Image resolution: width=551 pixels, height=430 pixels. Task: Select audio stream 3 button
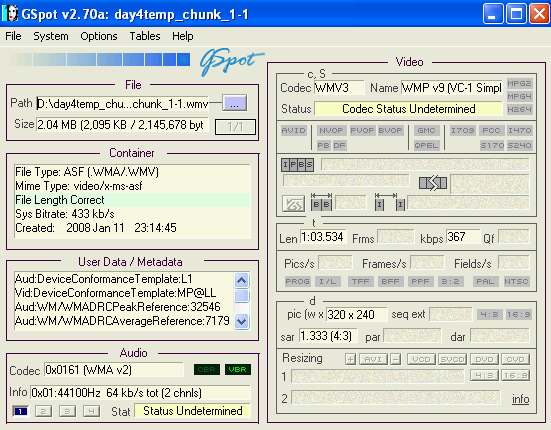click(67, 411)
